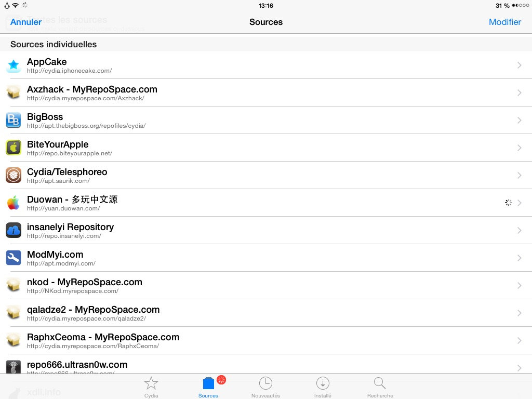
Task: Tap the repo666 pineapple icon
Action: click(x=14, y=367)
